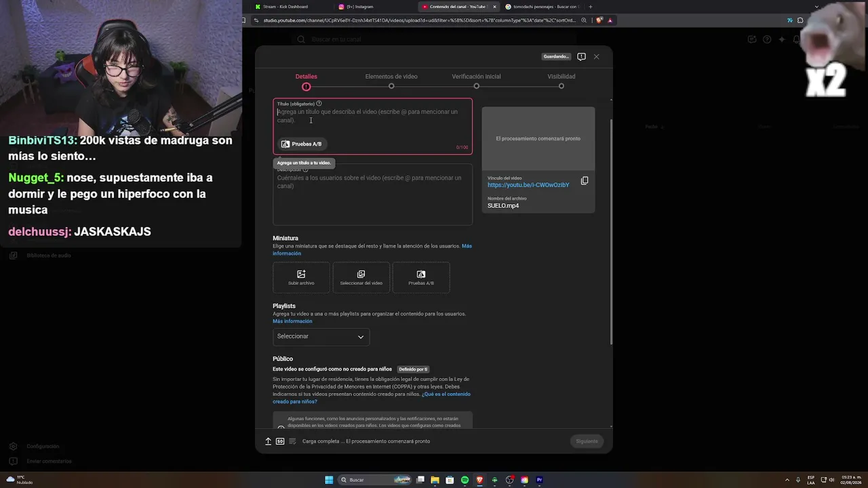Click the 'Definido por ti' badge

(x=413, y=369)
